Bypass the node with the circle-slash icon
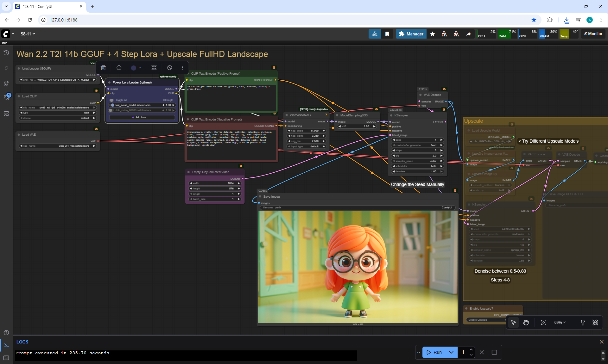The height and width of the screenshot is (364, 608). [170, 68]
